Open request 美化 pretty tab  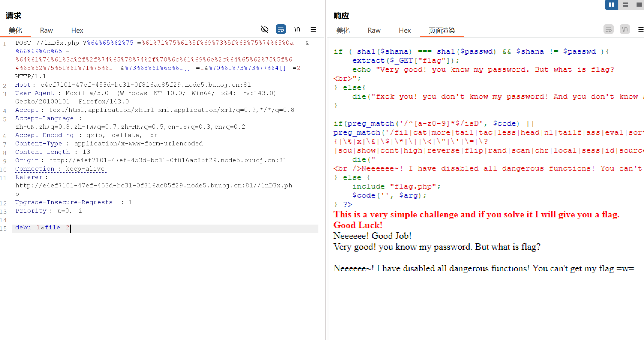pyautogui.click(x=15, y=30)
